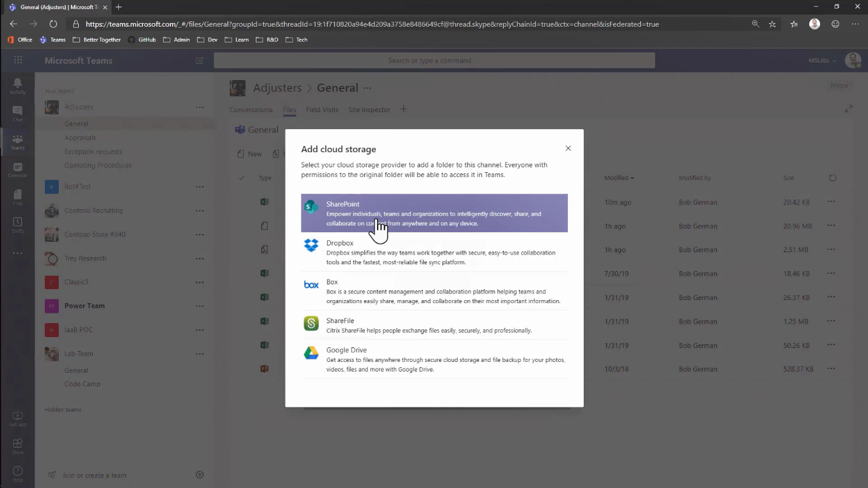
Task: Select Google Drive cloud storage
Action: pos(434,359)
